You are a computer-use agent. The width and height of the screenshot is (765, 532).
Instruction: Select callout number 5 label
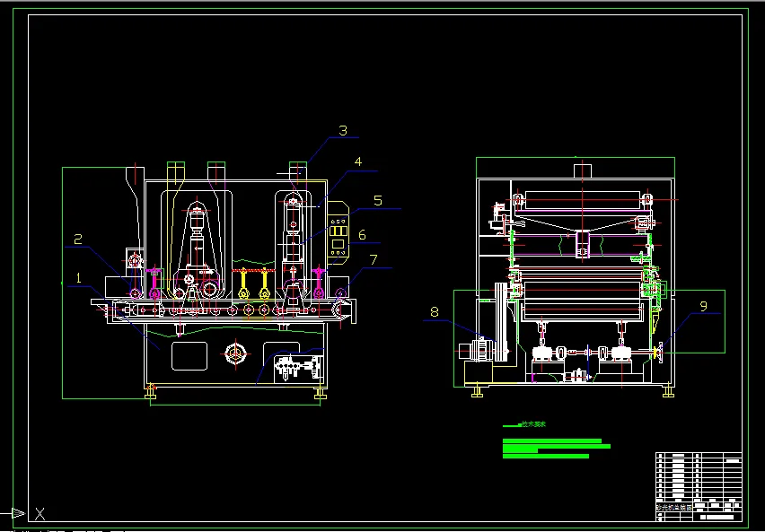pyautogui.click(x=378, y=200)
